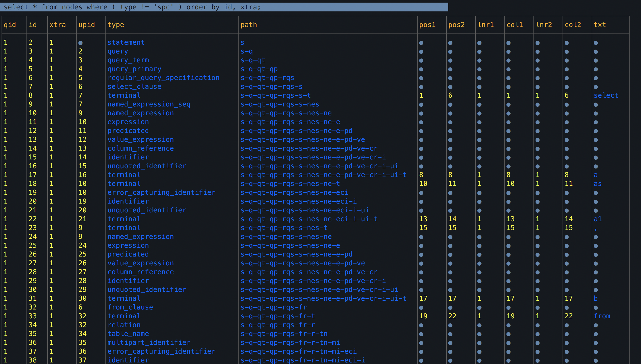Click the null dot in upid of the statement row

click(81, 43)
